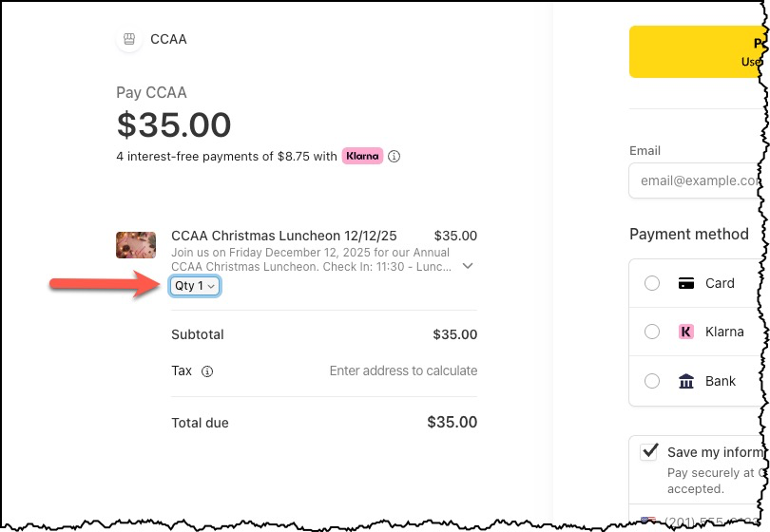Click the pink Klarna badge under the price

coord(362,157)
